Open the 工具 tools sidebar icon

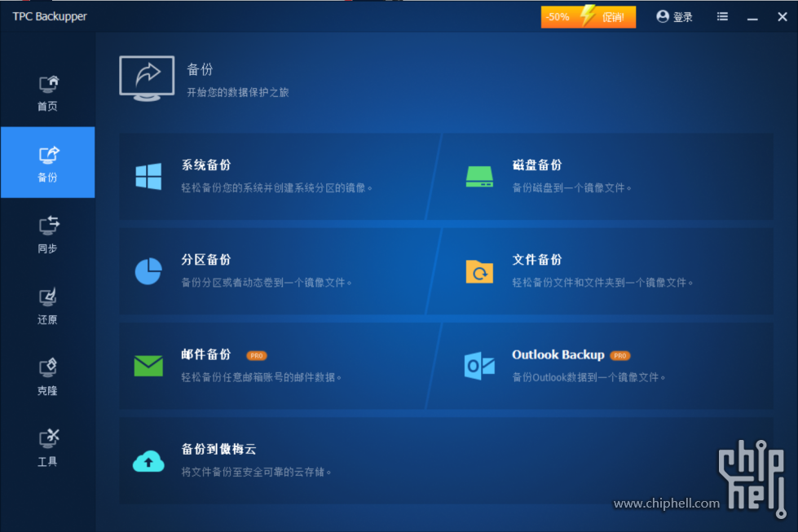click(x=49, y=438)
